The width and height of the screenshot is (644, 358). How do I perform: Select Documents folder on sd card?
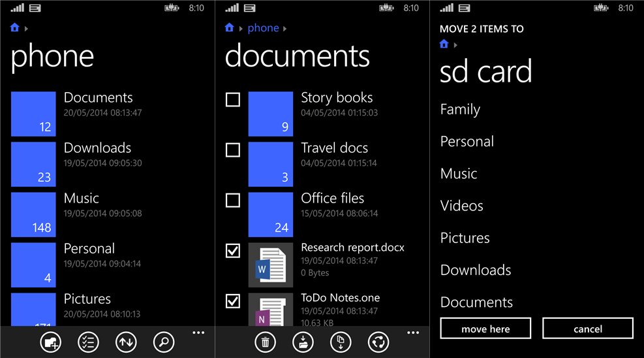(x=476, y=302)
